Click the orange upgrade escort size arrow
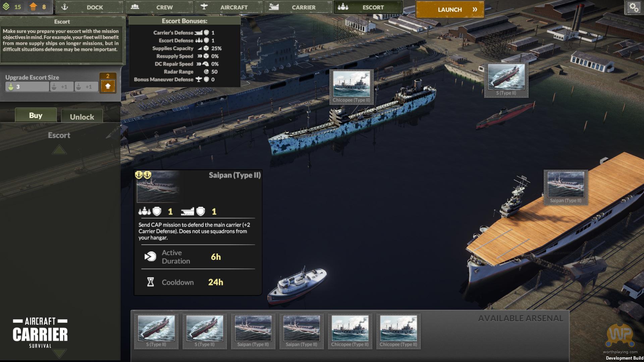 click(x=108, y=86)
